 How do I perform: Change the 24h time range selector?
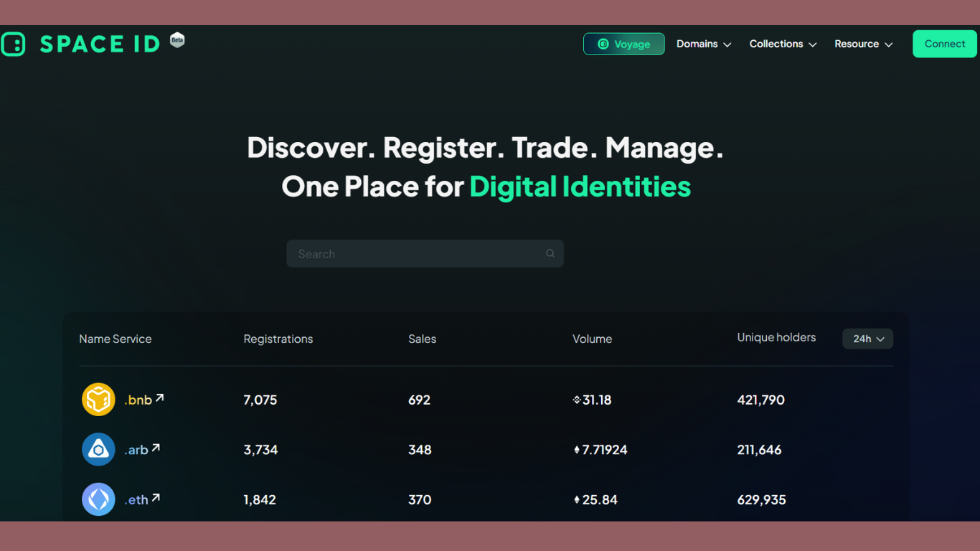click(867, 339)
